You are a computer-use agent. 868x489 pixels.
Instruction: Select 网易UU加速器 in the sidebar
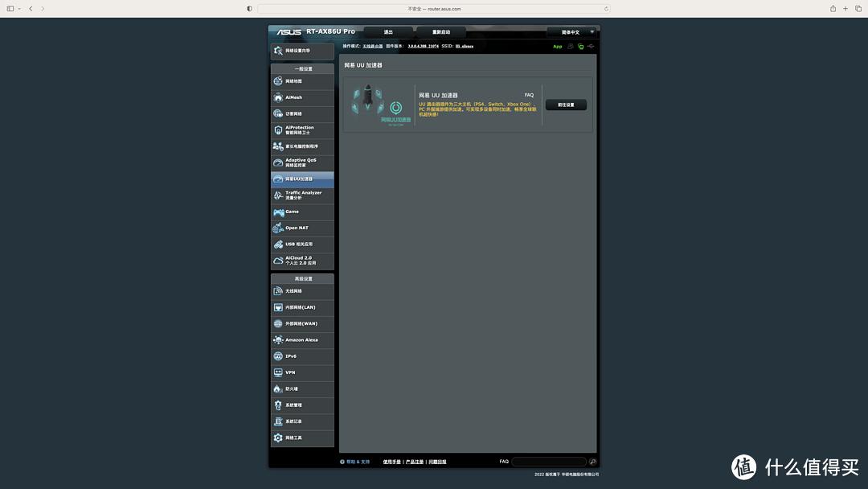[x=302, y=179]
